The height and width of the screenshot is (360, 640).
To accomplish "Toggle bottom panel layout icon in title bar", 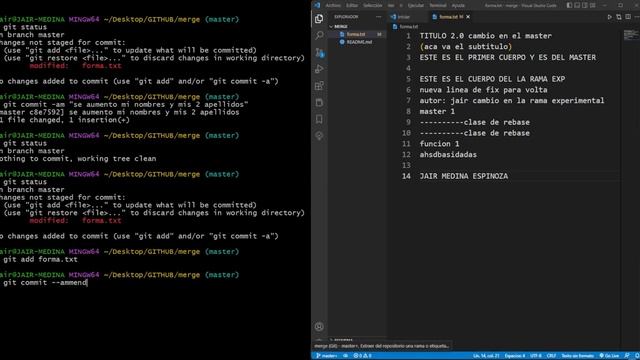I will click(x=577, y=5).
